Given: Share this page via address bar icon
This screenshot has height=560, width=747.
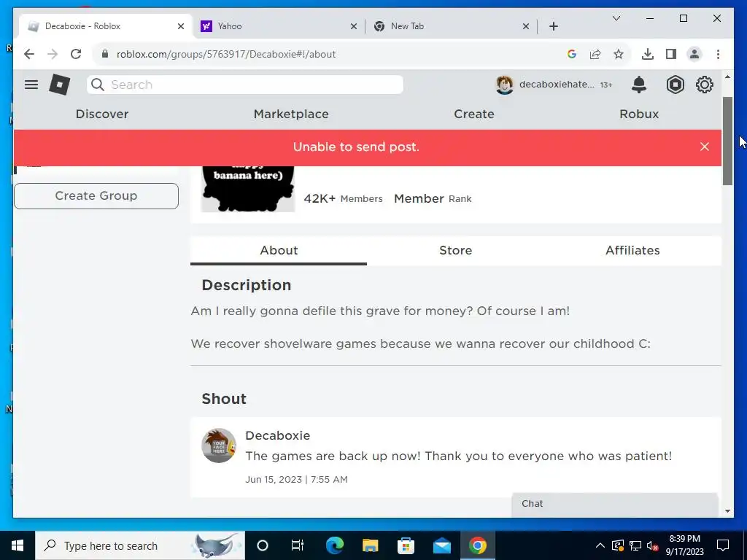Looking at the screenshot, I should click(x=595, y=54).
